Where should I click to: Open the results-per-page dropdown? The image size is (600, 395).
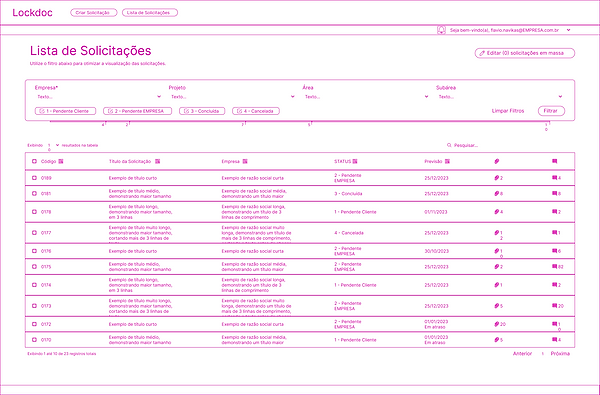(54, 145)
